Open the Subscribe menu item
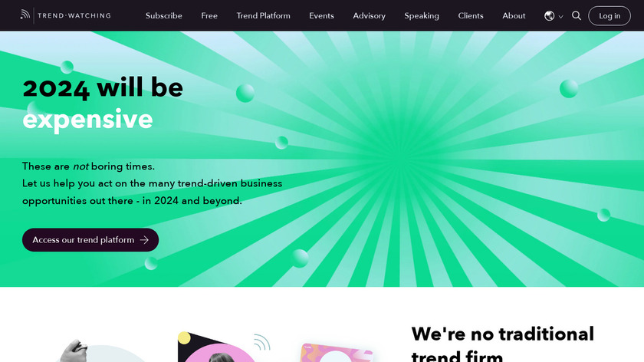The height and width of the screenshot is (362, 644). point(164,15)
